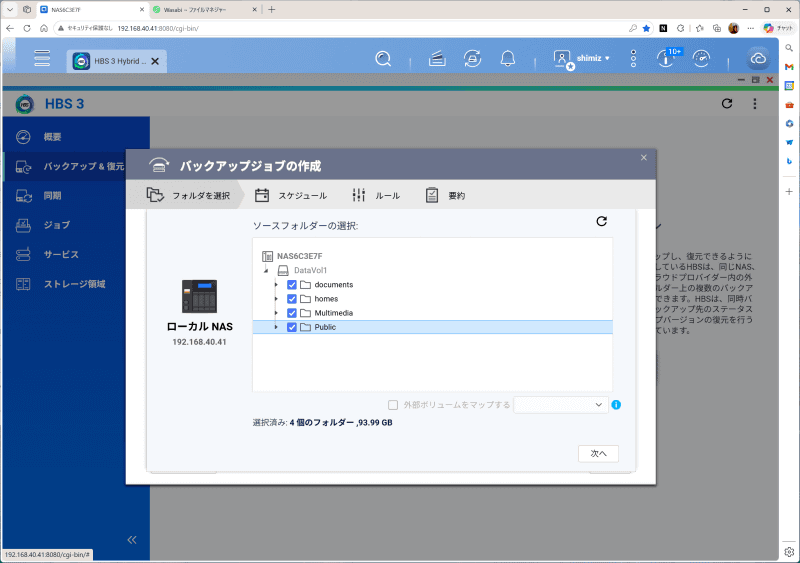Click the local NAS device image
Screen dimensions: 800x563
(x=199, y=296)
